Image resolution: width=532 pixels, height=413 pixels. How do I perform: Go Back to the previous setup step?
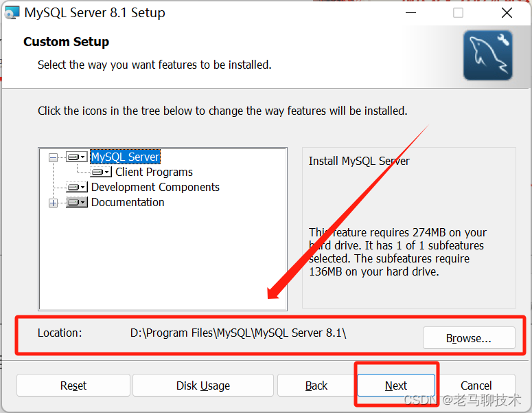316,386
